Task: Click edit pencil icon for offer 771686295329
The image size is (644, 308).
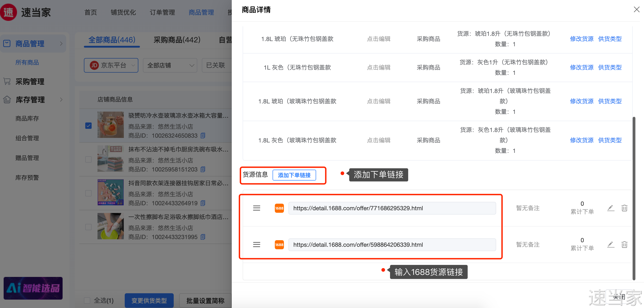Action: coord(610,208)
